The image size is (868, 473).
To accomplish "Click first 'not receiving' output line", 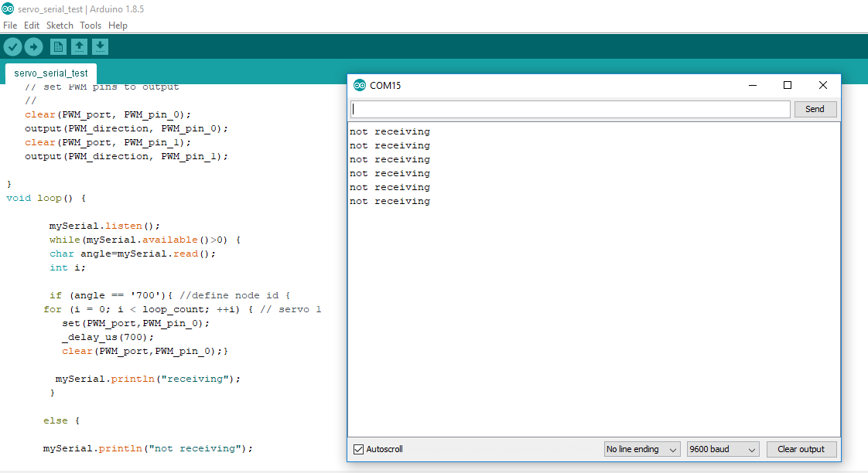I will point(390,131).
